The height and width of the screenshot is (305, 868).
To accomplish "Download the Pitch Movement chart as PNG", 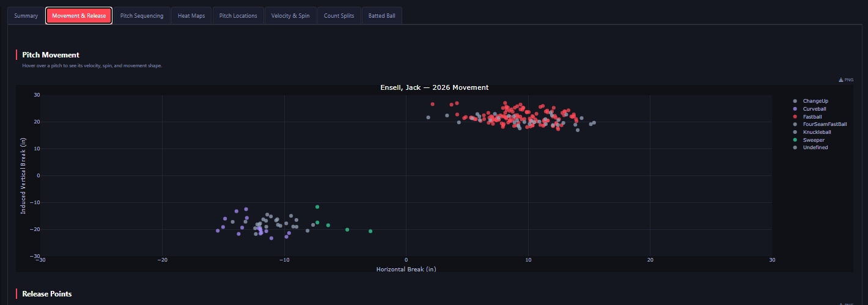I will 846,79.
